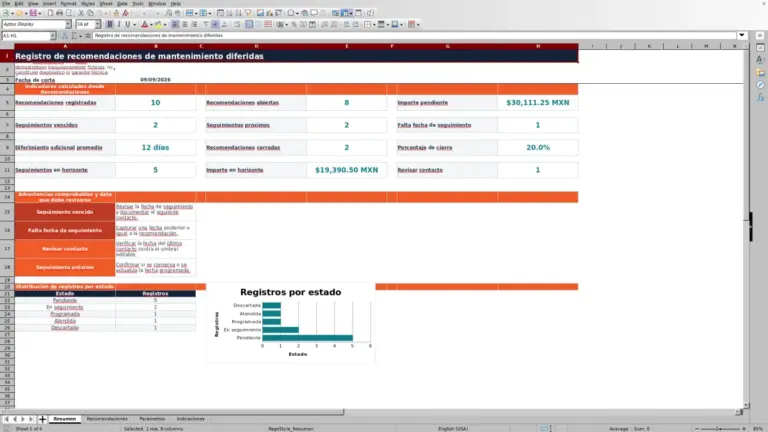Click the zoom slider in status bar
The width and height of the screenshot is (768, 432).
(x=720, y=429)
